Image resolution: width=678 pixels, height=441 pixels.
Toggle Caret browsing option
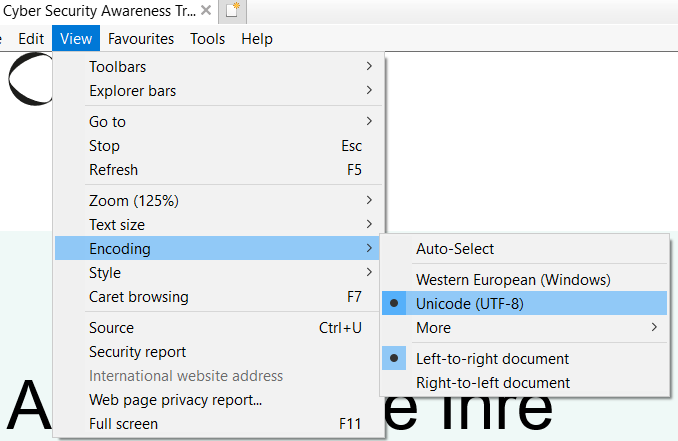[138, 296]
